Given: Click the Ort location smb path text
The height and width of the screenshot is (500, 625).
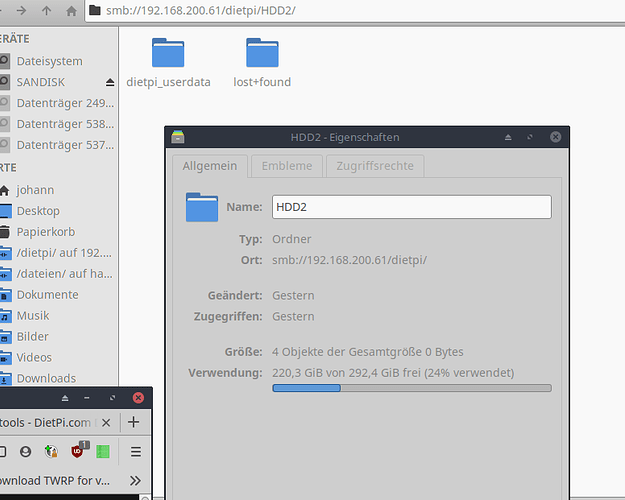Looking at the screenshot, I should click(350, 260).
